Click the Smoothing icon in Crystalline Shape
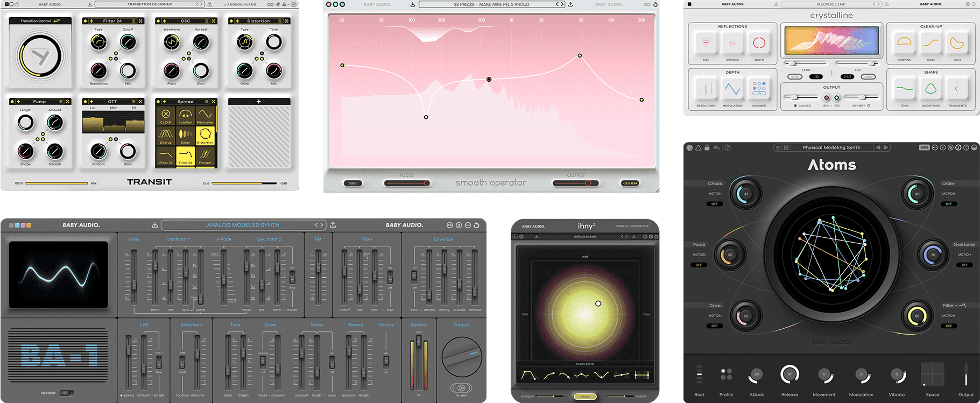 coord(931,89)
